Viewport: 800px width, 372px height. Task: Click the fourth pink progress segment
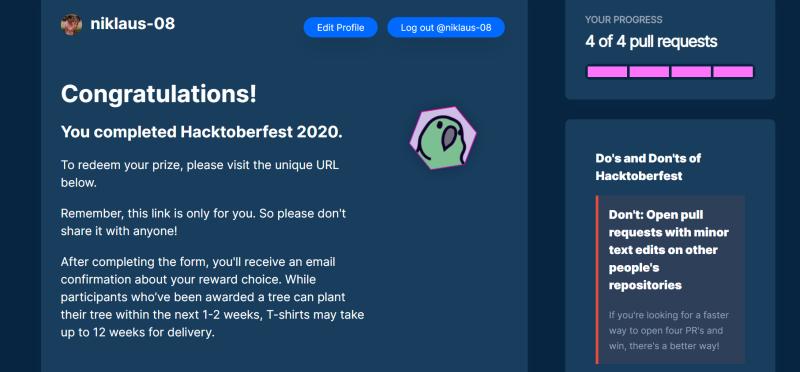pos(733,72)
